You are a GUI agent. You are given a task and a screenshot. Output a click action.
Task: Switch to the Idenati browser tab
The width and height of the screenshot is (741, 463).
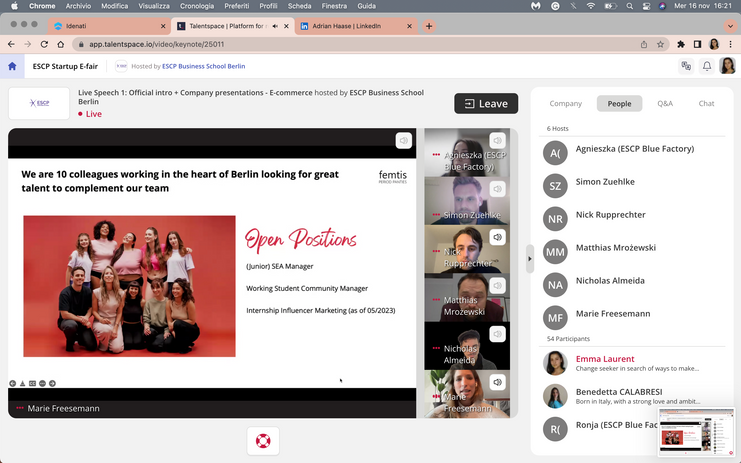(x=110, y=26)
